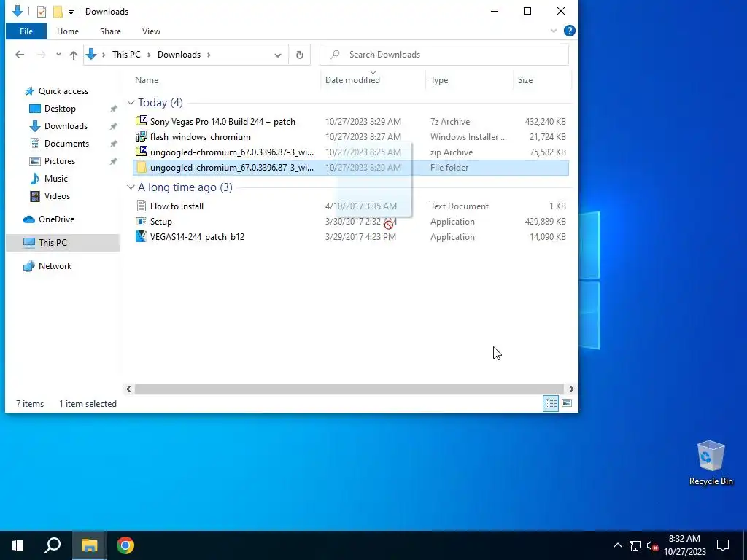Open OneDrive in the navigation pane
The width and height of the screenshot is (747, 560).
point(56,219)
